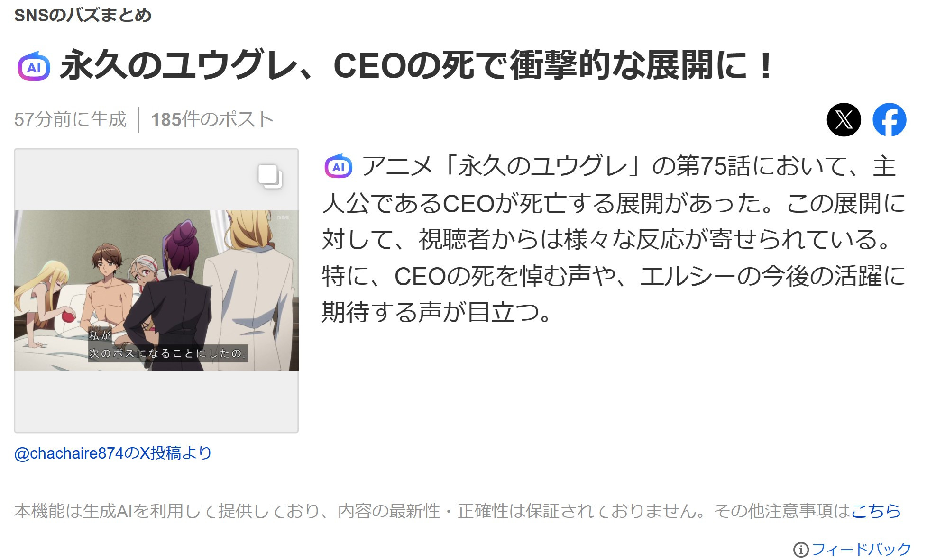
Task: Click the multiple-images icon on the thumbnail
Action: coord(270,176)
